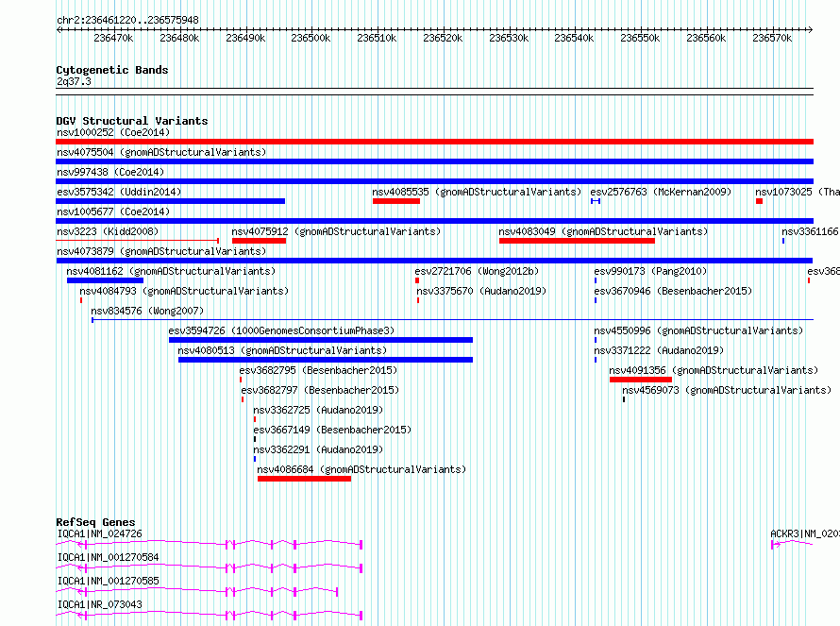Click nsv4080513 blue variant bar

click(326, 360)
